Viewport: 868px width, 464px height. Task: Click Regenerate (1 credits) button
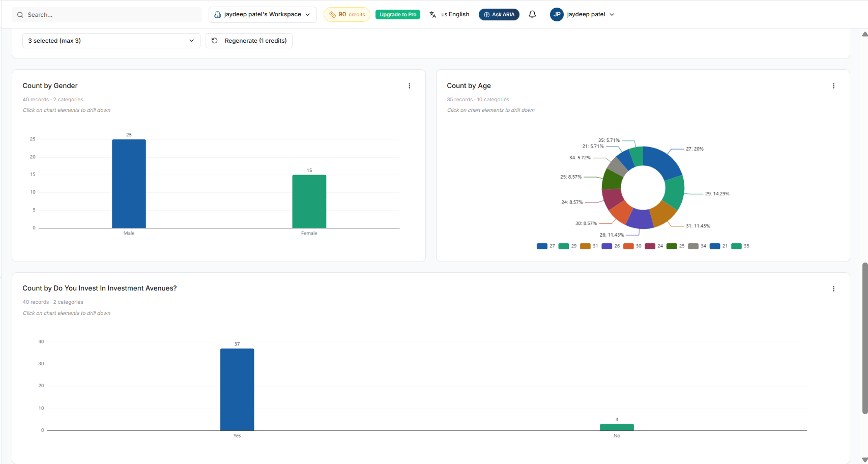[249, 41]
